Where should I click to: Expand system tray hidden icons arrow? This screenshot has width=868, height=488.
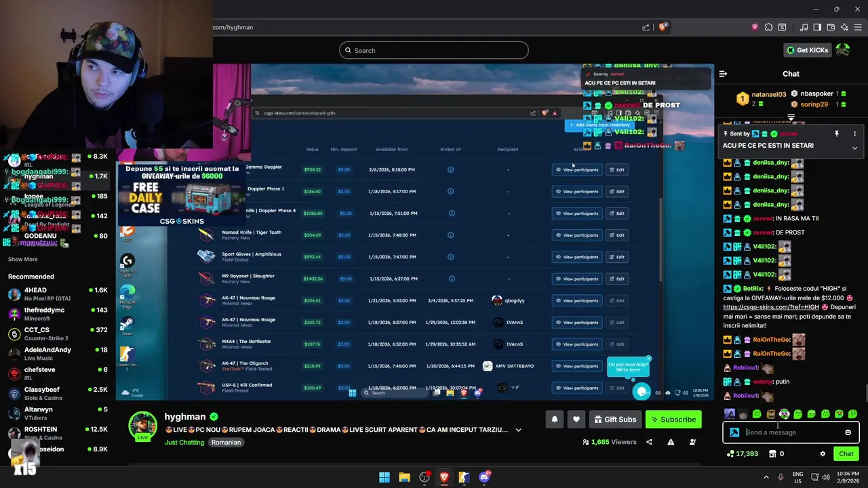[x=766, y=477]
